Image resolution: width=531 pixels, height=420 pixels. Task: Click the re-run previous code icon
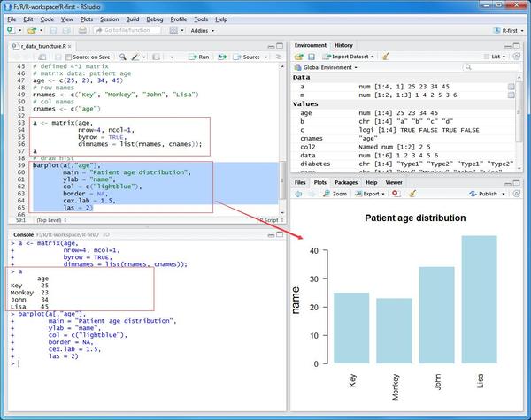222,57
